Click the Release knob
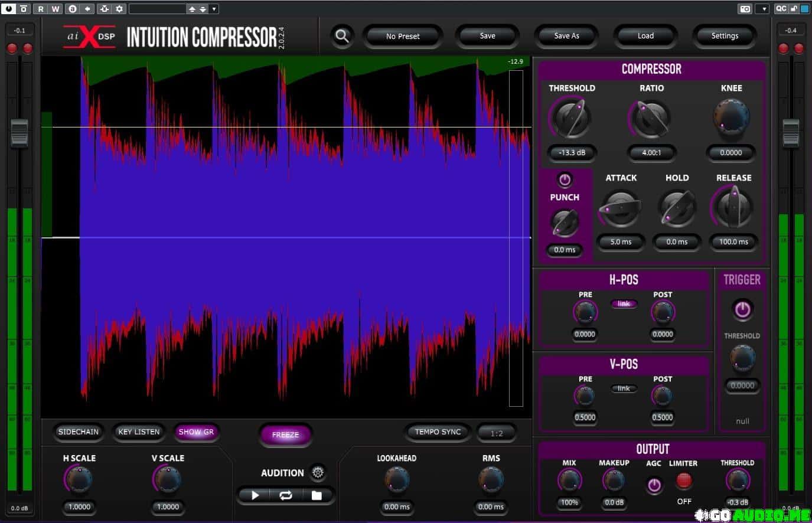 pos(733,208)
